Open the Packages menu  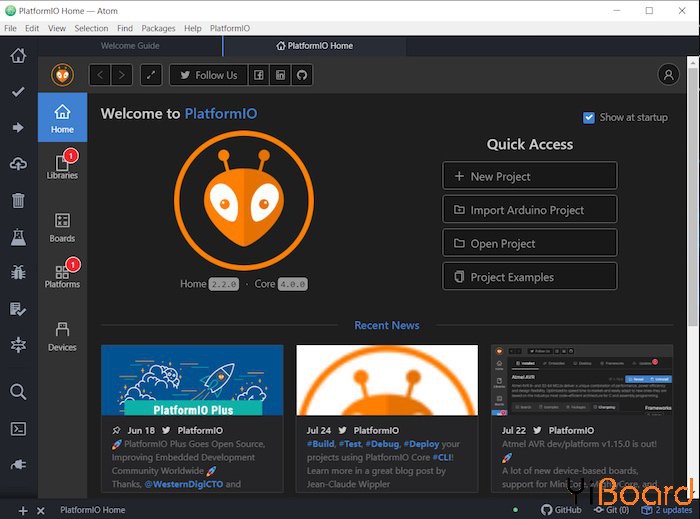pos(158,28)
